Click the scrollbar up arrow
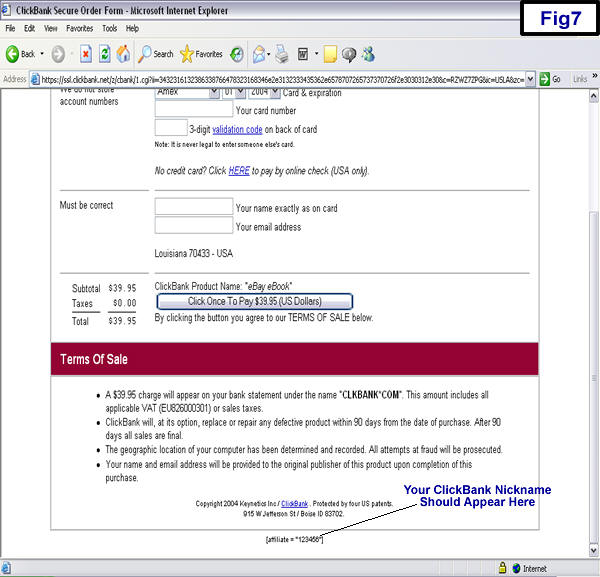The width and height of the screenshot is (600, 577). [x=593, y=96]
